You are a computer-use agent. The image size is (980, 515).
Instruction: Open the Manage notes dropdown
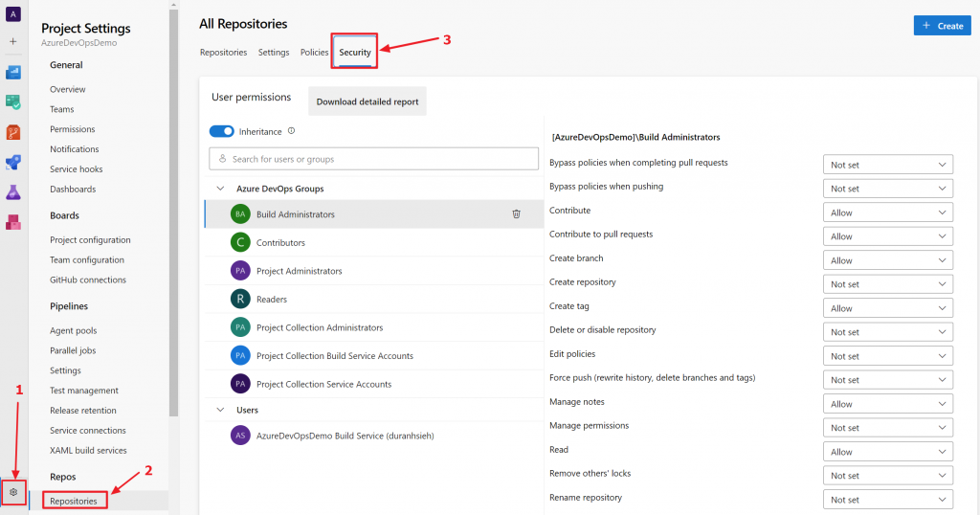[887, 404]
